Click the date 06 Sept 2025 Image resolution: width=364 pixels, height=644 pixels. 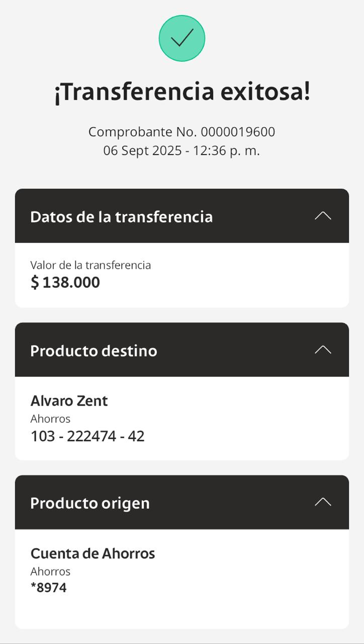pos(142,150)
